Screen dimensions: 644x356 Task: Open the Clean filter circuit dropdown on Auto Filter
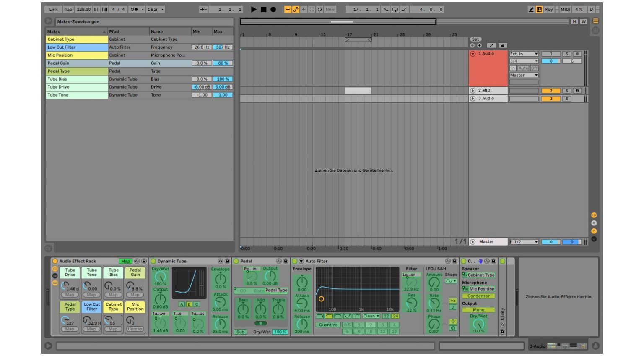click(x=371, y=316)
